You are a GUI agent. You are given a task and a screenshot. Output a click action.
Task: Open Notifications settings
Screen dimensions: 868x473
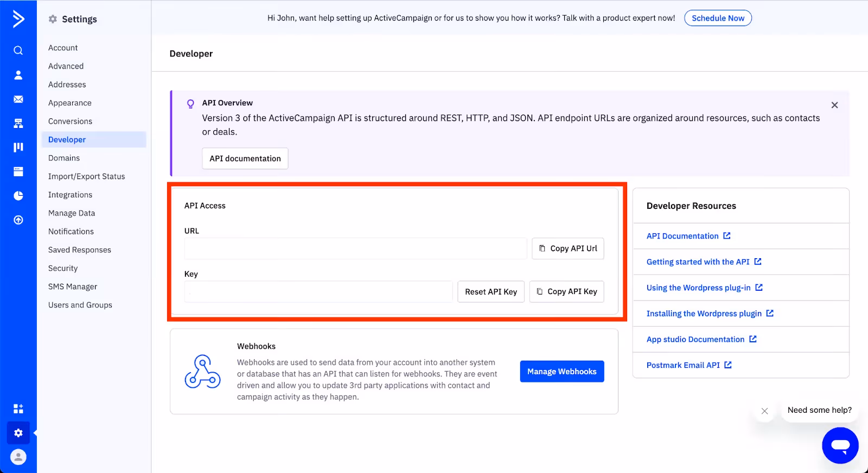(71, 231)
